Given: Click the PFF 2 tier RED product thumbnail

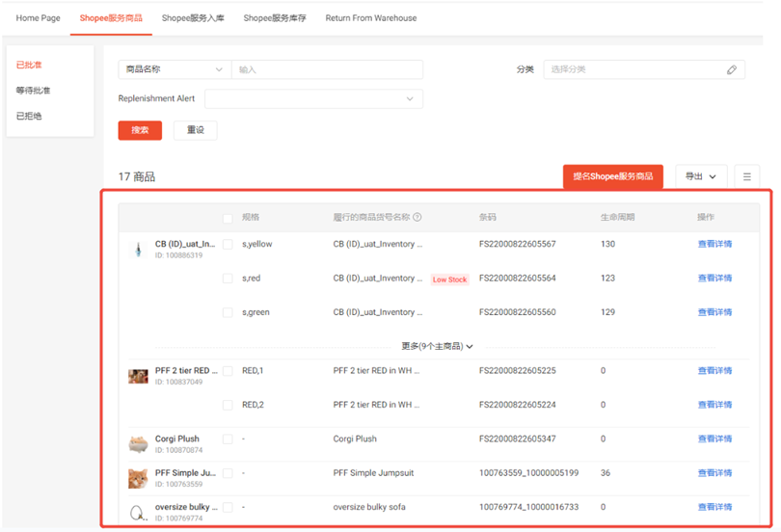Looking at the screenshot, I should pyautogui.click(x=138, y=376).
